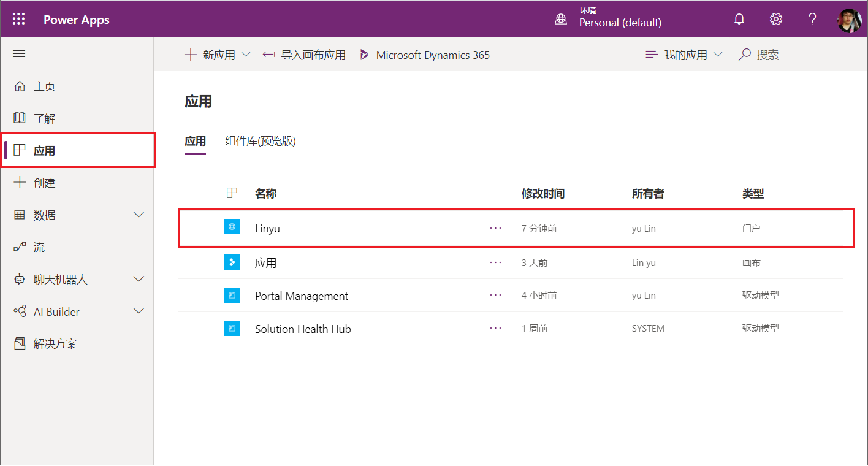Click the canvas app icon for 应用 row
Viewport: 868px width, 466px height.
pos(232,262)
